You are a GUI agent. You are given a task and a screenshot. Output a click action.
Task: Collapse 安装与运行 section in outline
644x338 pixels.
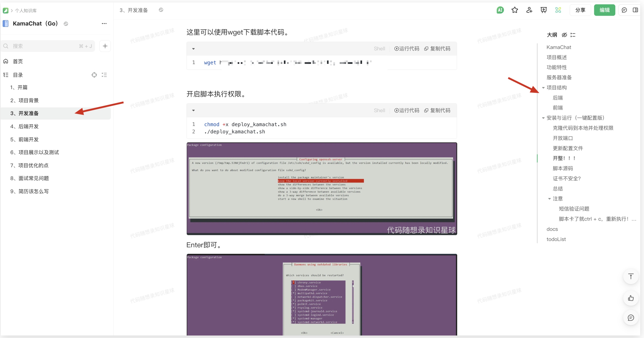pos(543,118)
